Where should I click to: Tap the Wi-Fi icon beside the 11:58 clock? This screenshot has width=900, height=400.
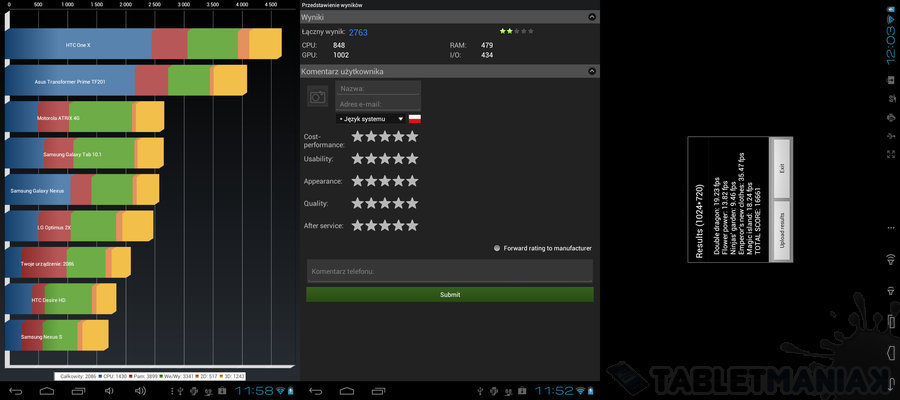coord(281,392)
